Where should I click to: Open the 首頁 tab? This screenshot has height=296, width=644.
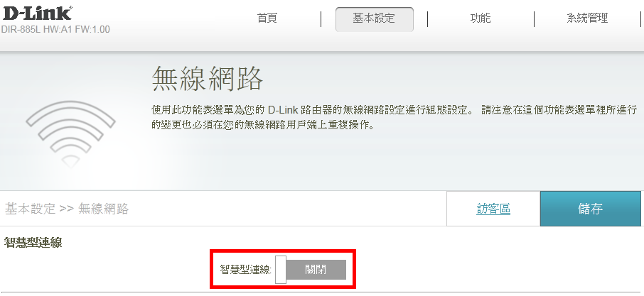(x=267, y=18)
